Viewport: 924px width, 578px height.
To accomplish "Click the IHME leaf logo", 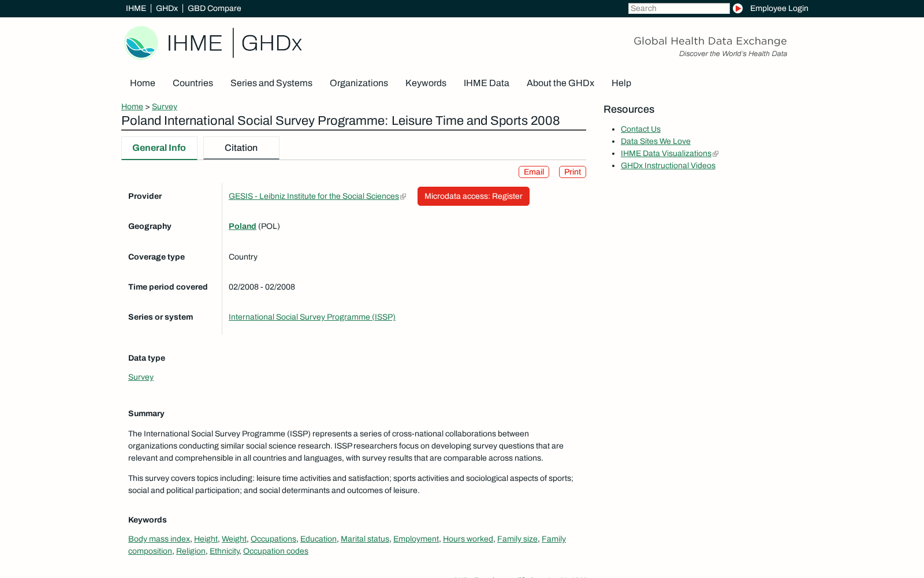I will [141, 43].
